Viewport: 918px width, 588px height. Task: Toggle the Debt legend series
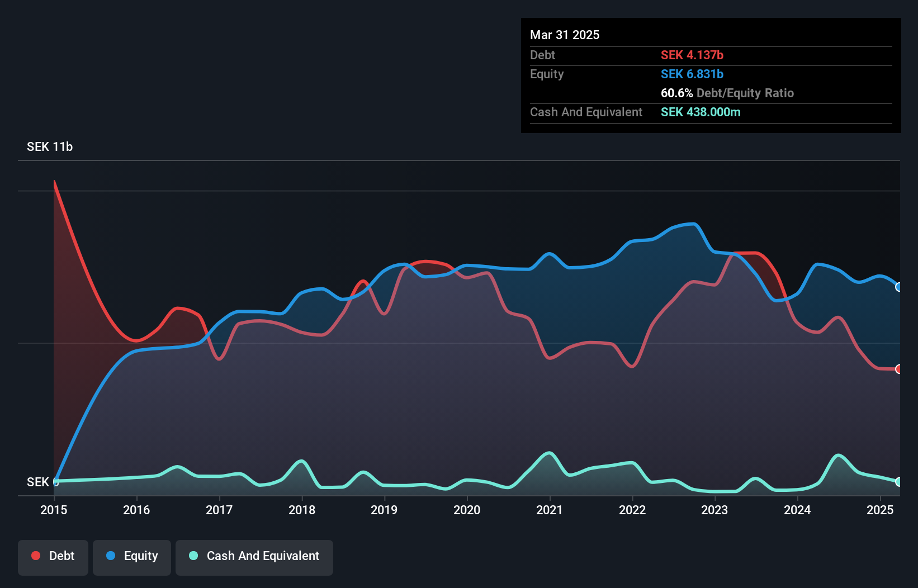pos(53,556)
